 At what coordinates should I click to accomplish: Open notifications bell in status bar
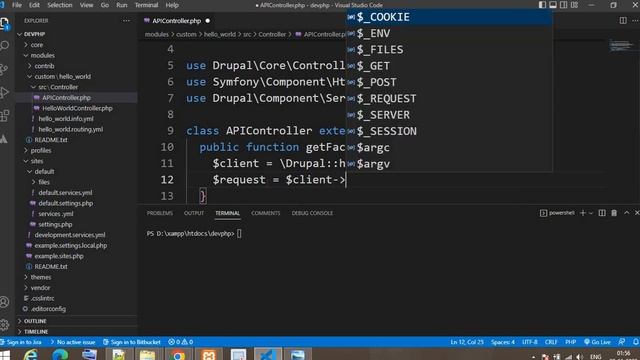click(636, 342)
